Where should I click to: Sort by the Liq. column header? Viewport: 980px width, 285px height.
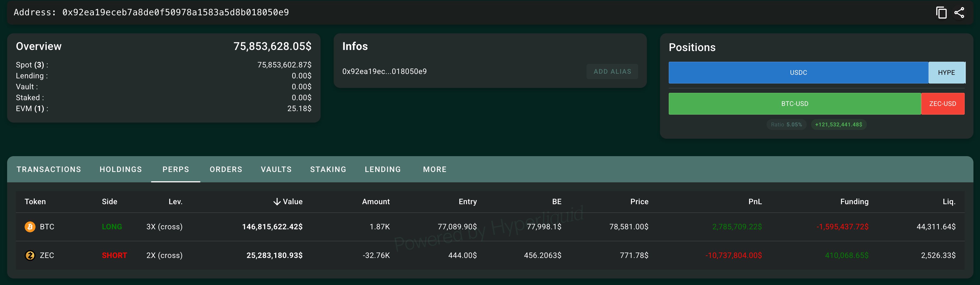pyautogui.click(x=949, y=201)
